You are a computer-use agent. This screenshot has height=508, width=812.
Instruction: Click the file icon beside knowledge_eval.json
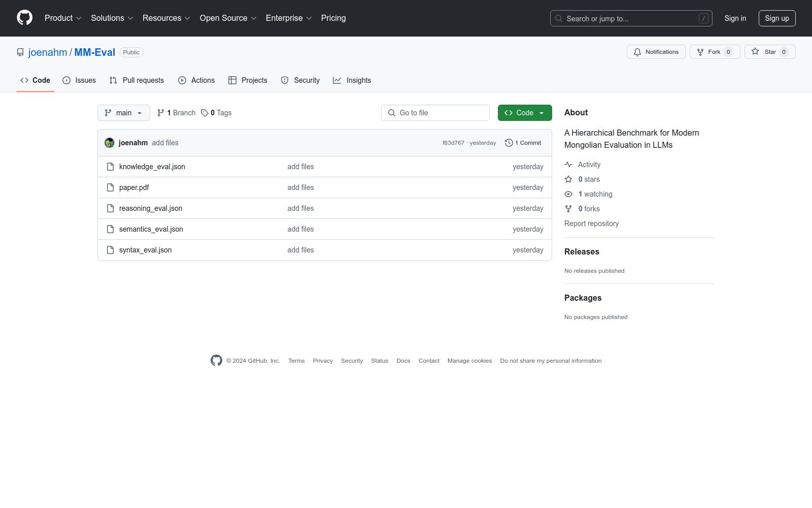point(110,167)
